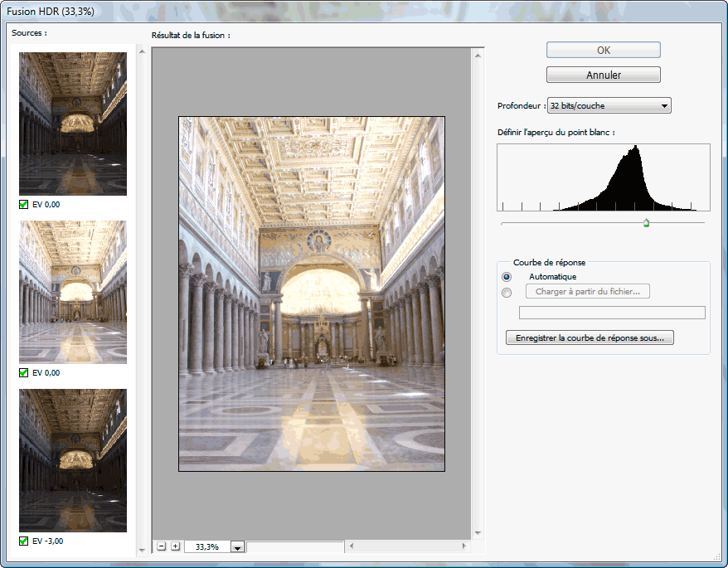Click the Annuler button
The height and width of the screenshot is (568, 728).
pyautogui.click(x=603, y=75)
